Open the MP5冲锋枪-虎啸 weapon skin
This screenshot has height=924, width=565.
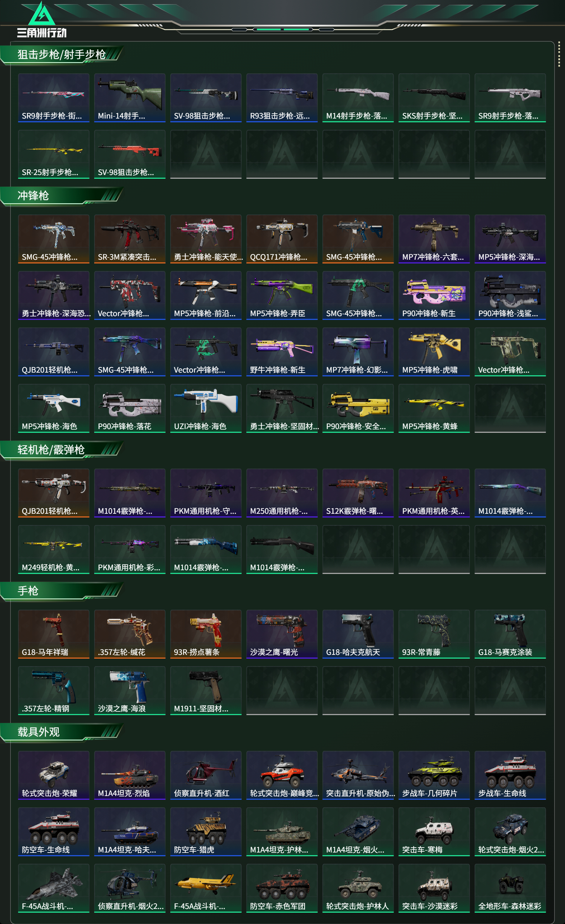(434, 352)
